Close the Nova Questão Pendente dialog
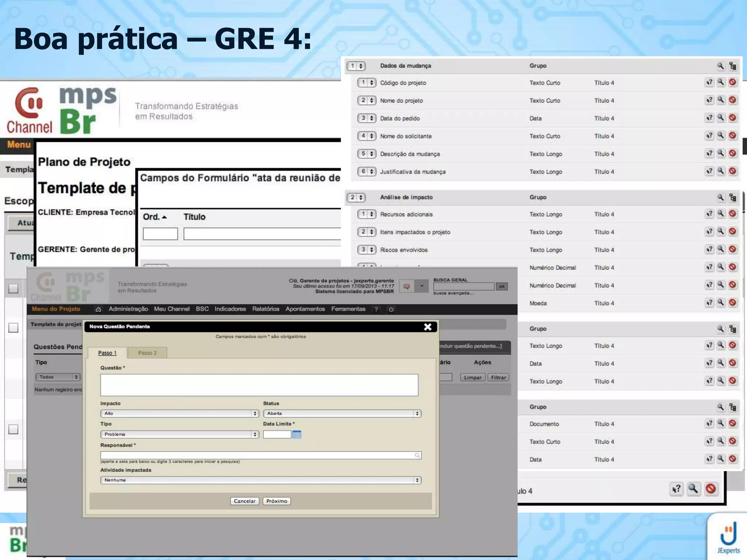 click(427, 327)
